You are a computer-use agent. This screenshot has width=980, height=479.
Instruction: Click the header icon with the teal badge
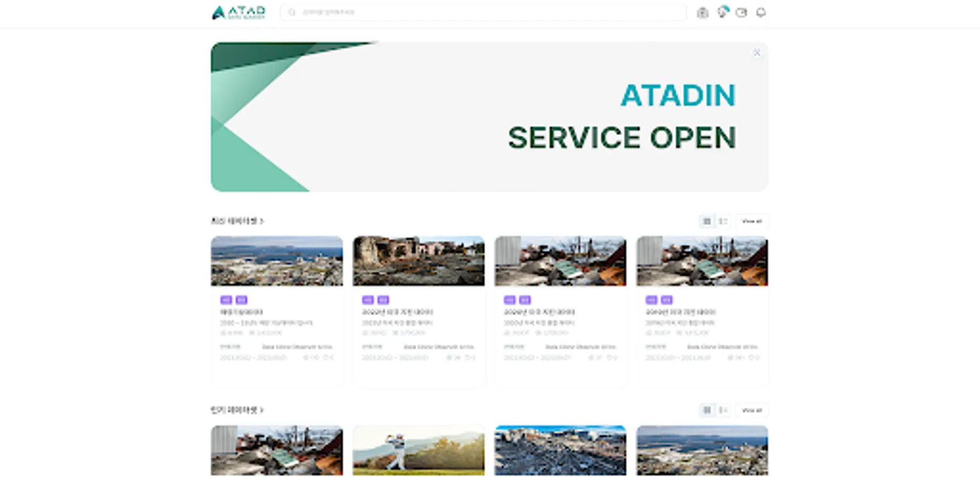(x=722, y=12)
